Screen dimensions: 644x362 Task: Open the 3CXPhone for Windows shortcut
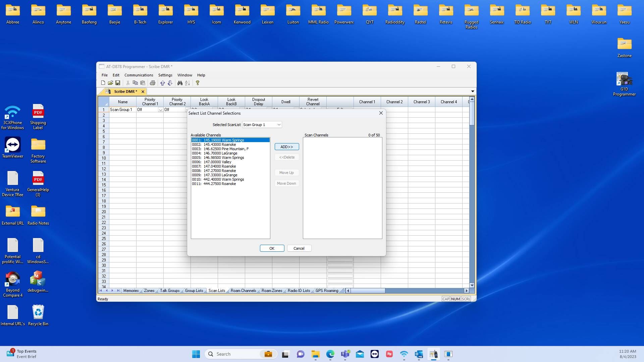(13, 117)
